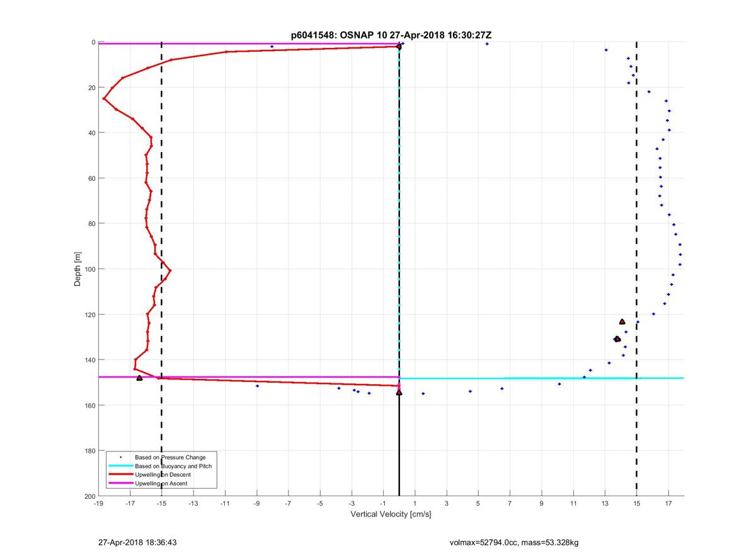
Task: Click x-axis tick label '-3'
Action: point(352,503)
